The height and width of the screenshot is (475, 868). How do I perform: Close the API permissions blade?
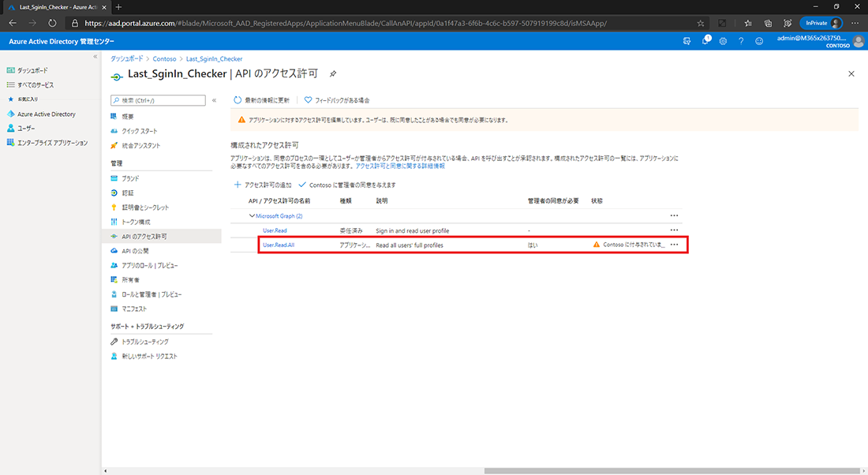(851, 73)
